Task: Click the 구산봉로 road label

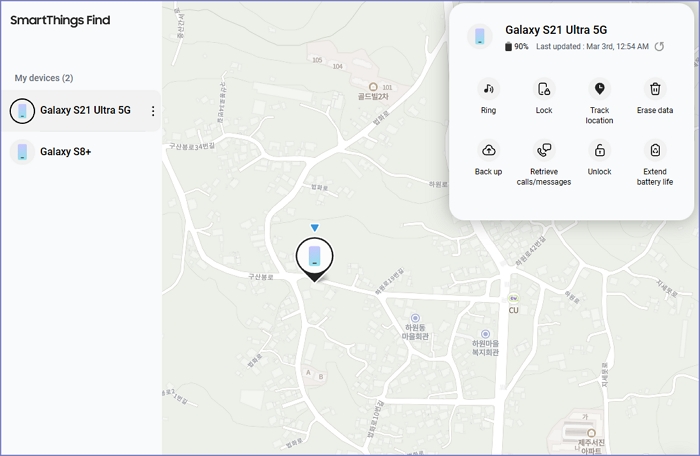Action: [x=260, y=277]
